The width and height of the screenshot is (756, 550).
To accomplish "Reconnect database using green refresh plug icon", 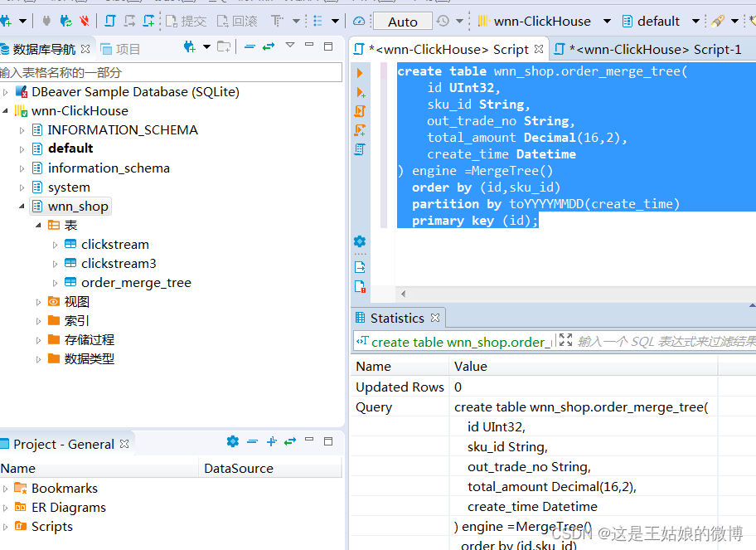I will pos(64,21).
